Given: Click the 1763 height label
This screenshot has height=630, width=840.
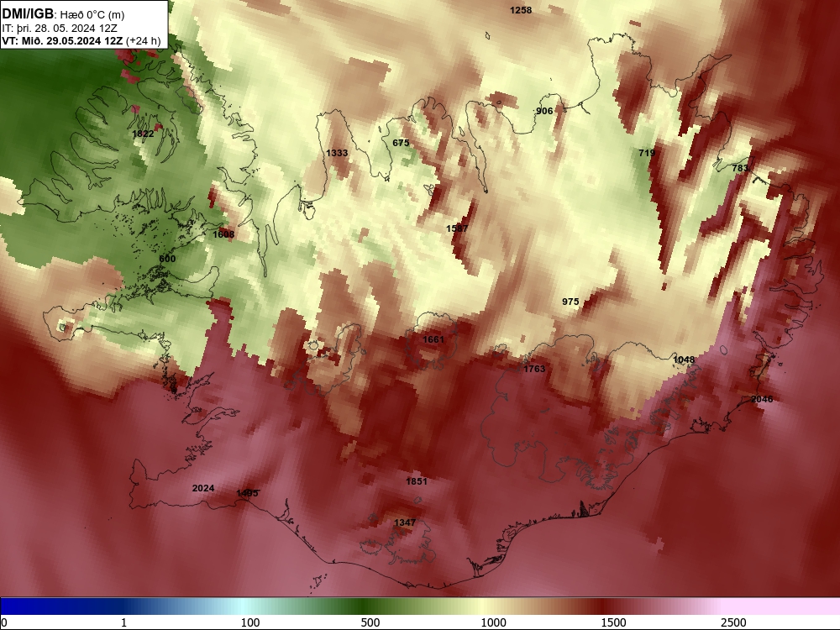Looking at the screenshot, I should (534, 369).
